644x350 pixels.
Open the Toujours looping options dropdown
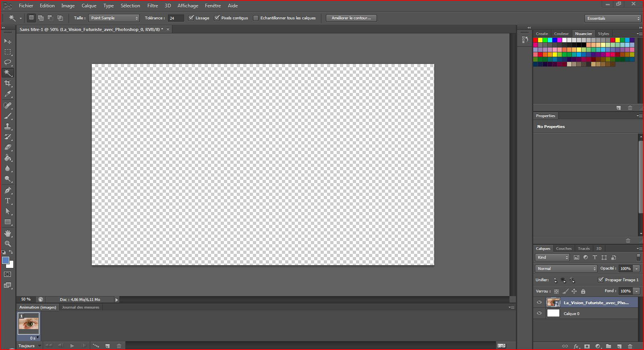[x=30, y=346]
